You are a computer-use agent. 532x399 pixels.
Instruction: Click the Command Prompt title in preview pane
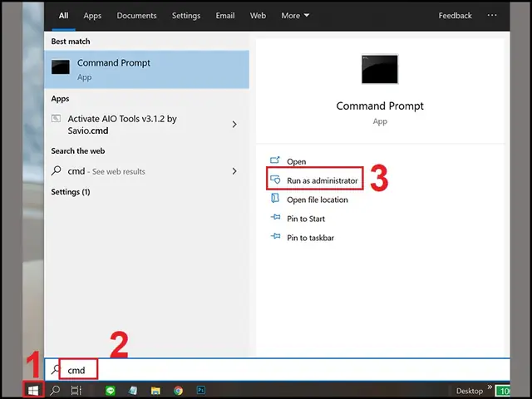(380, 106)
